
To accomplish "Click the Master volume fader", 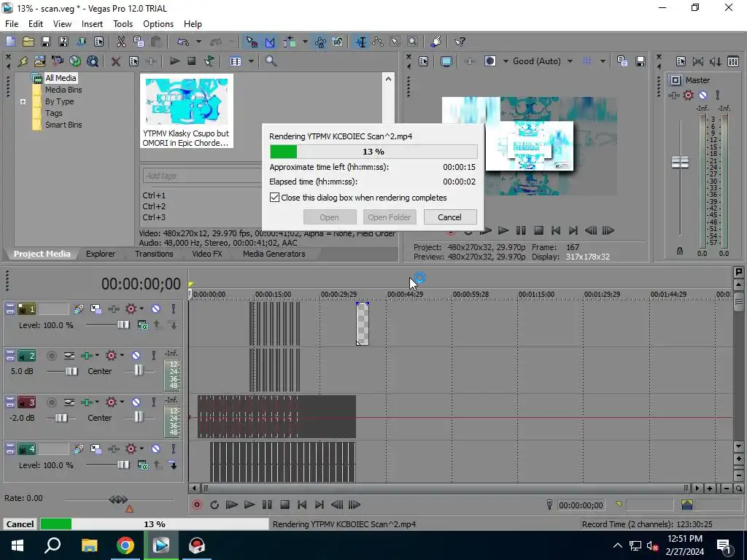I will pos(680,162).
